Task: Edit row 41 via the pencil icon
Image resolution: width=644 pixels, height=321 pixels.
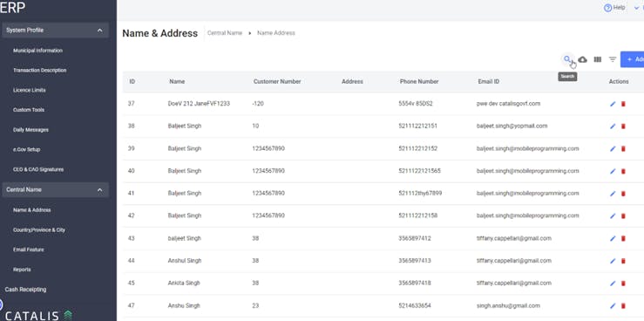Action: [x=613, y=194]
